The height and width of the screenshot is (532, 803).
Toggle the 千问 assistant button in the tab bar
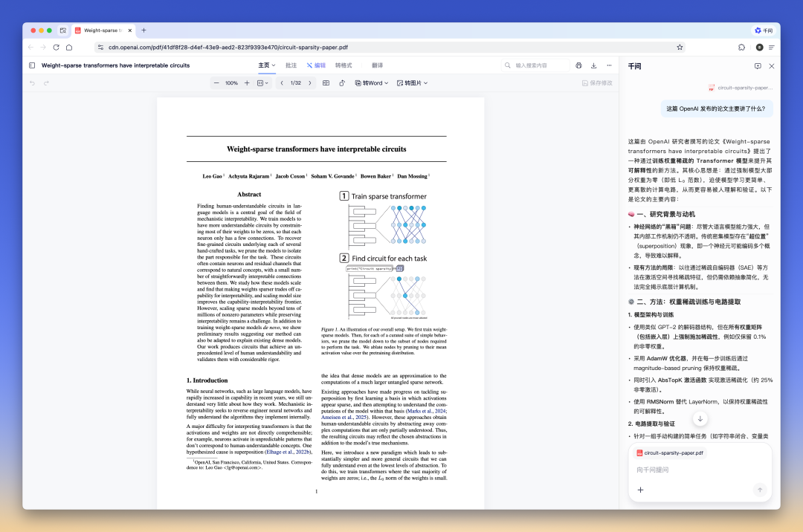coord(764,30)
